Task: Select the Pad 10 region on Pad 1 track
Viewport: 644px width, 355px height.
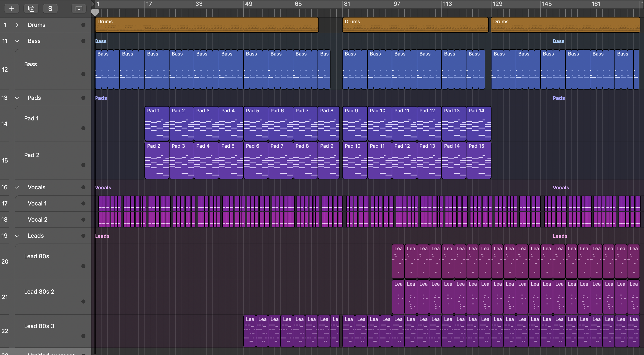Action: [379, 123]
